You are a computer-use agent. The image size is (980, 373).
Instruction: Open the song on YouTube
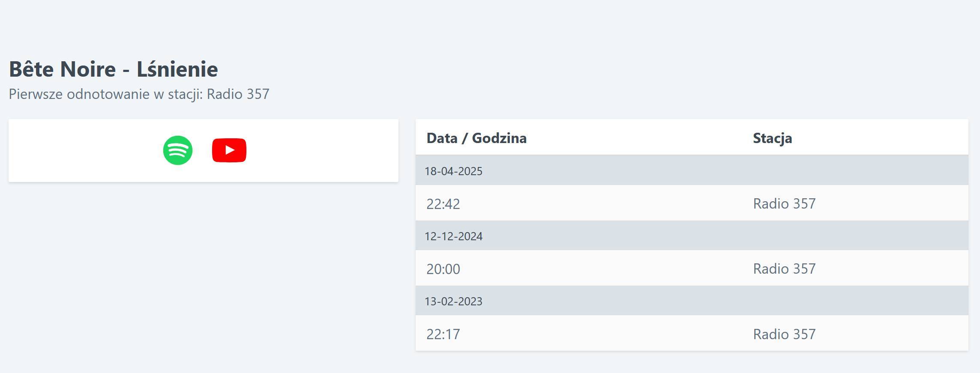tap(229, 150)
